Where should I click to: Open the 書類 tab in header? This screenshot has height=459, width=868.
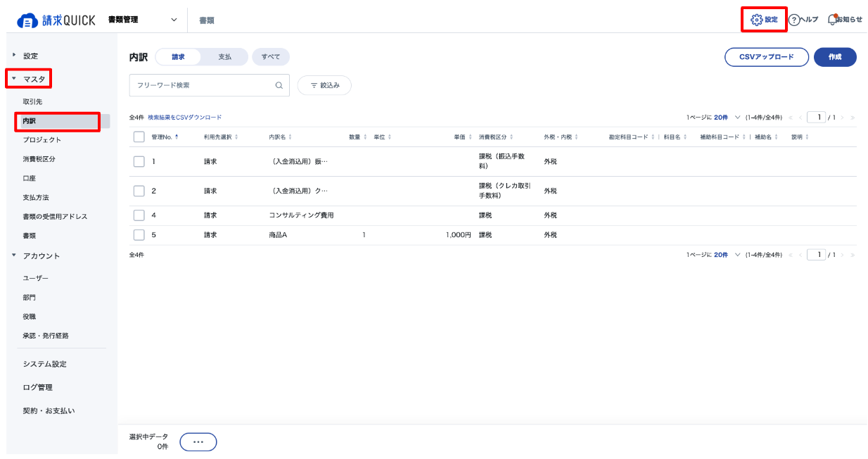tap(207, 20)
